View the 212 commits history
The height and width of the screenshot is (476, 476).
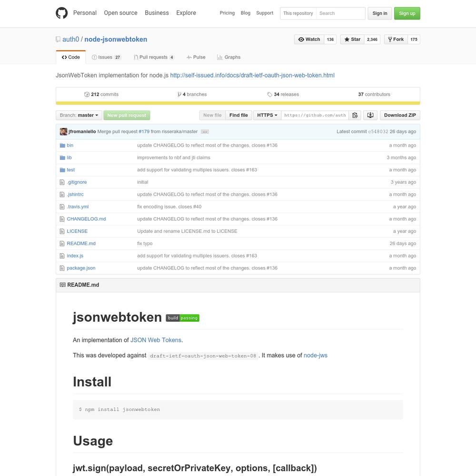point(101,94)
